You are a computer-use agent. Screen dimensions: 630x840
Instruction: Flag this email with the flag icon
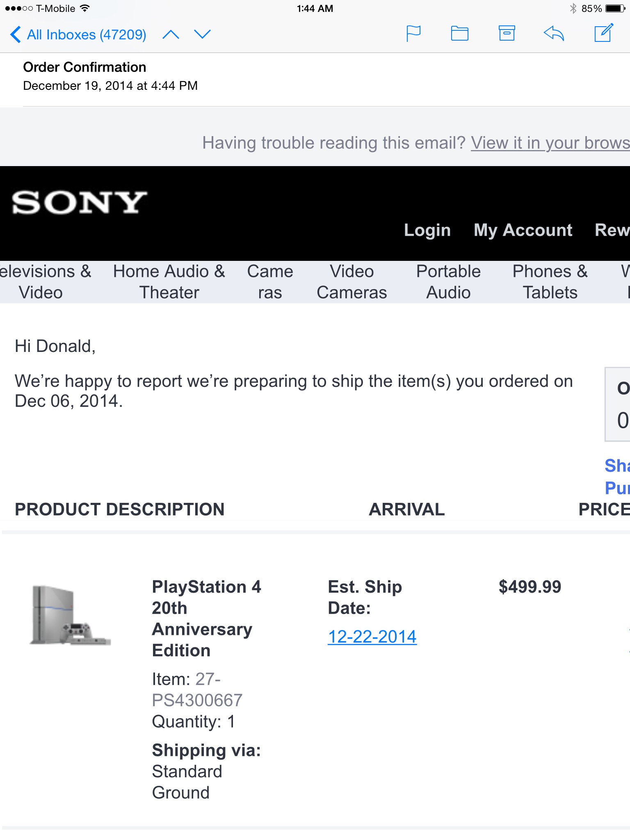pos(413,34)
